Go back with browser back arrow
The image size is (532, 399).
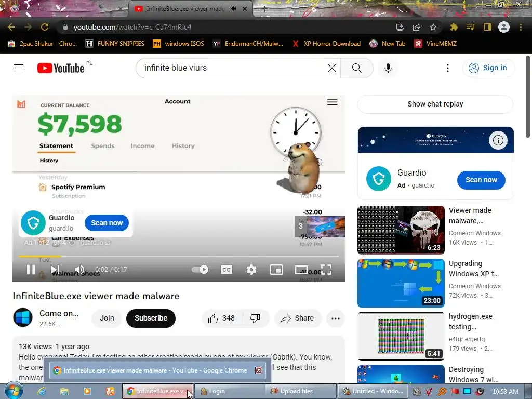coord(11,27)
